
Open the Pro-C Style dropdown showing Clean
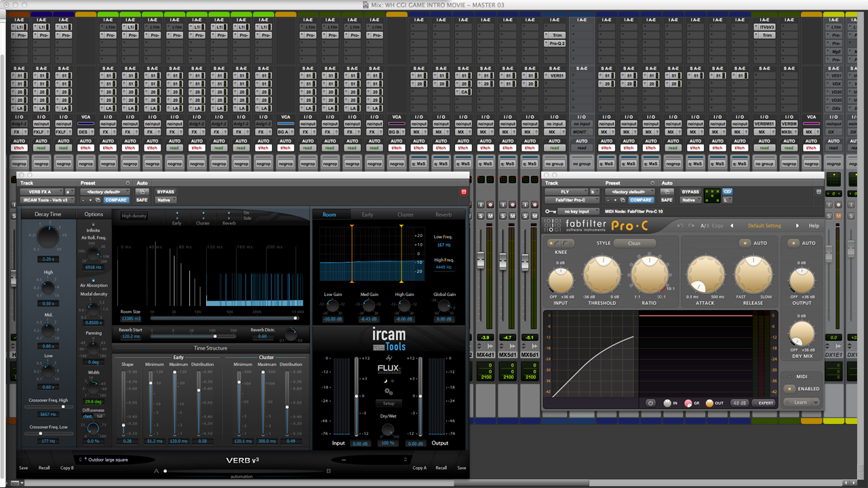(x=635, y=243)
